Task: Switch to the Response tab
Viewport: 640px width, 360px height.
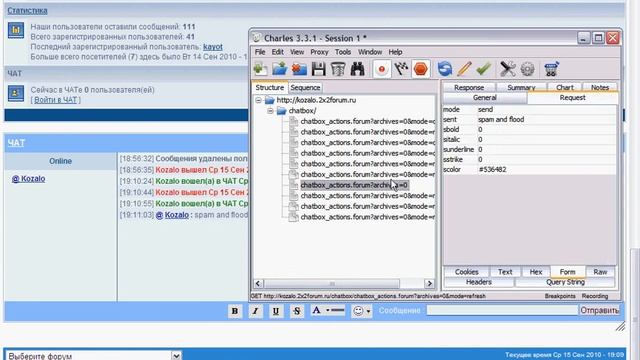Action: click(x=469, y=87)
